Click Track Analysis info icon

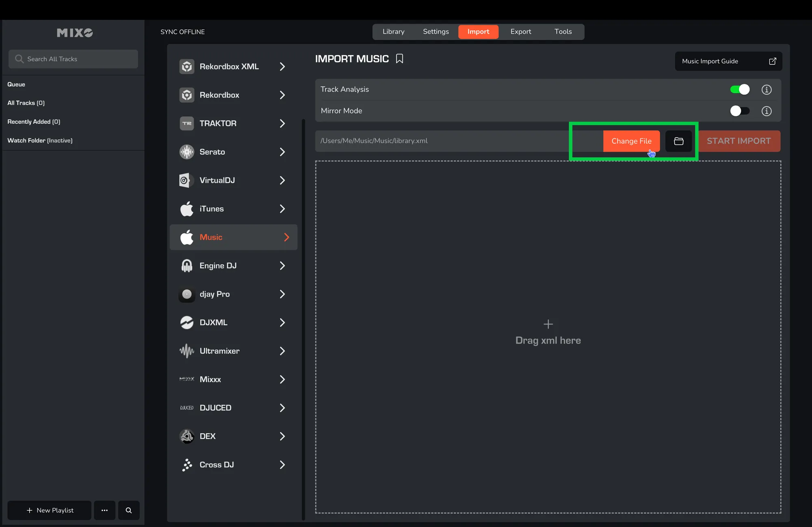point(766,90)
